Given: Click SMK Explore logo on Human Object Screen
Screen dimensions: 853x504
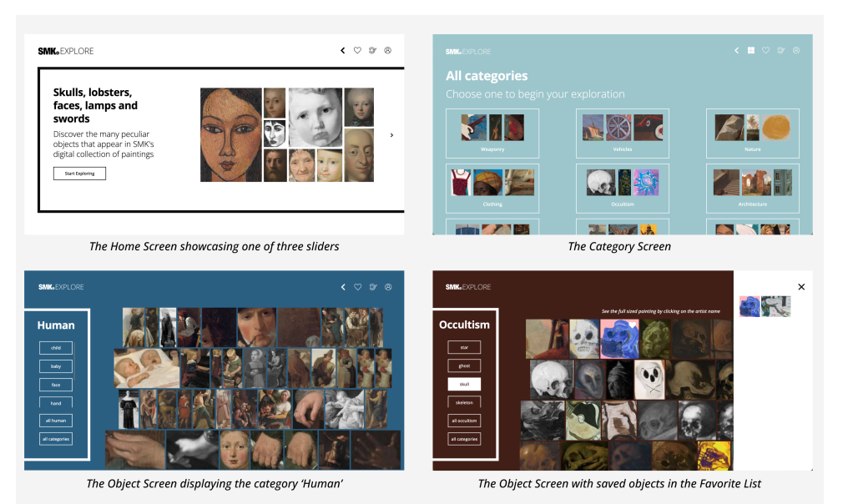Looking at the screenshot, I should 61,287.
